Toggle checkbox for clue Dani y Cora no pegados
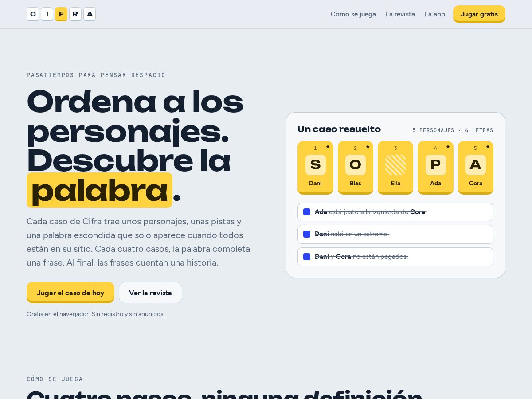 [307, 257]
